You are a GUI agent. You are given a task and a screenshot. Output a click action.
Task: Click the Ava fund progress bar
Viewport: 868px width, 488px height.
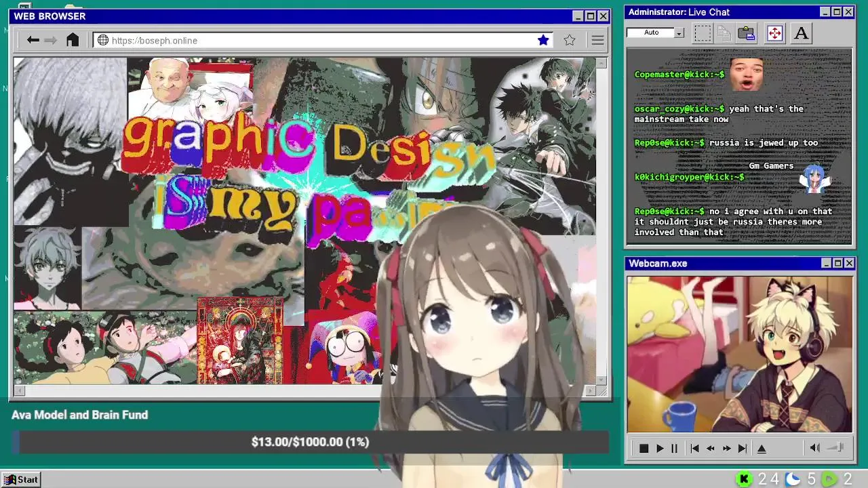pos(310,442)
